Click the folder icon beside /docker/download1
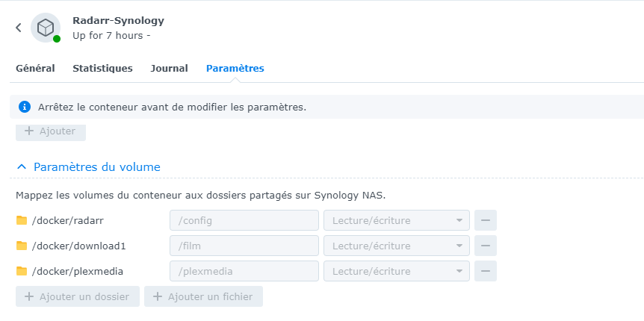Viewport: 644px width, 321px height. 22,246
